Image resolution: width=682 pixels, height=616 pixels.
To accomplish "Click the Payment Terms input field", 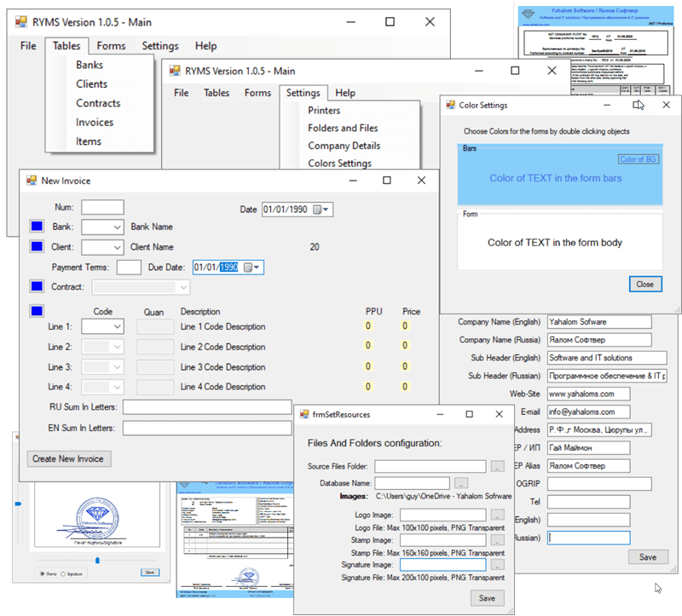I will point(129,268).
